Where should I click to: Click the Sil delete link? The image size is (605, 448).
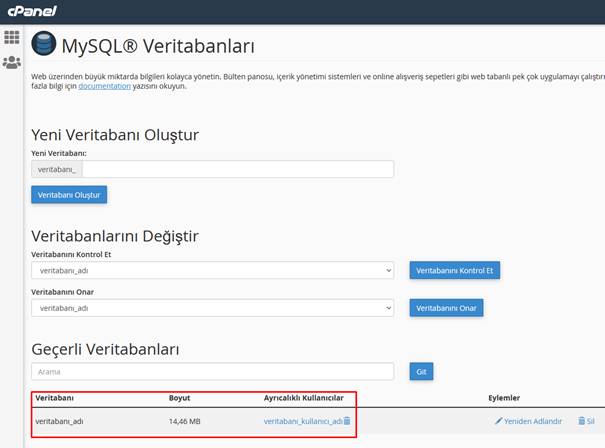(x=590, y=421)
